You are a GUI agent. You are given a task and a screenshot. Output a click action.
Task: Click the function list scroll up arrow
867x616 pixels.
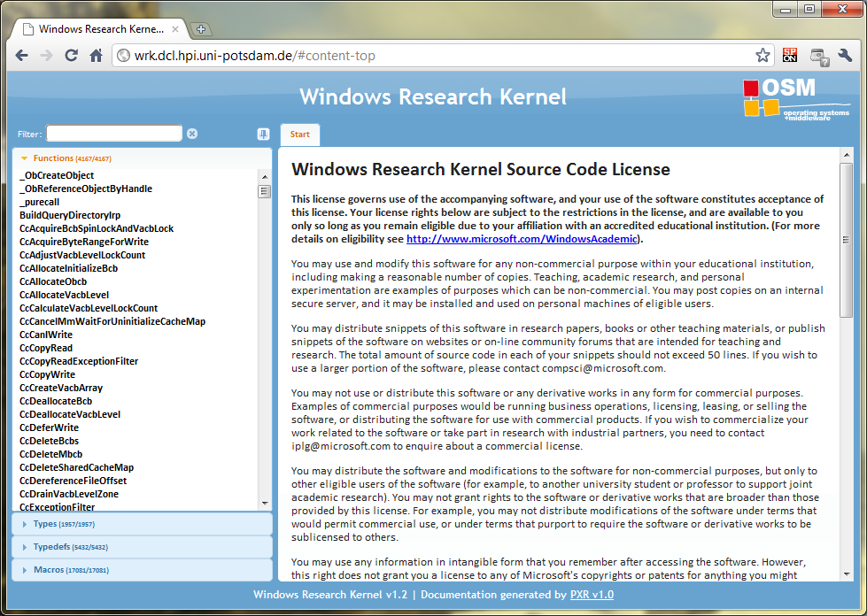[264, 177]
